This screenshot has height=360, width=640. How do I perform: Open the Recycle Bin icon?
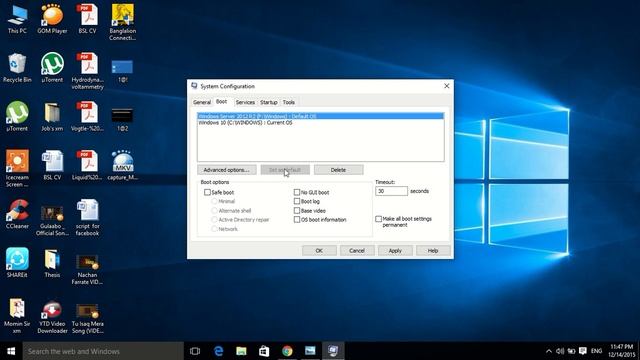point(17,68)
